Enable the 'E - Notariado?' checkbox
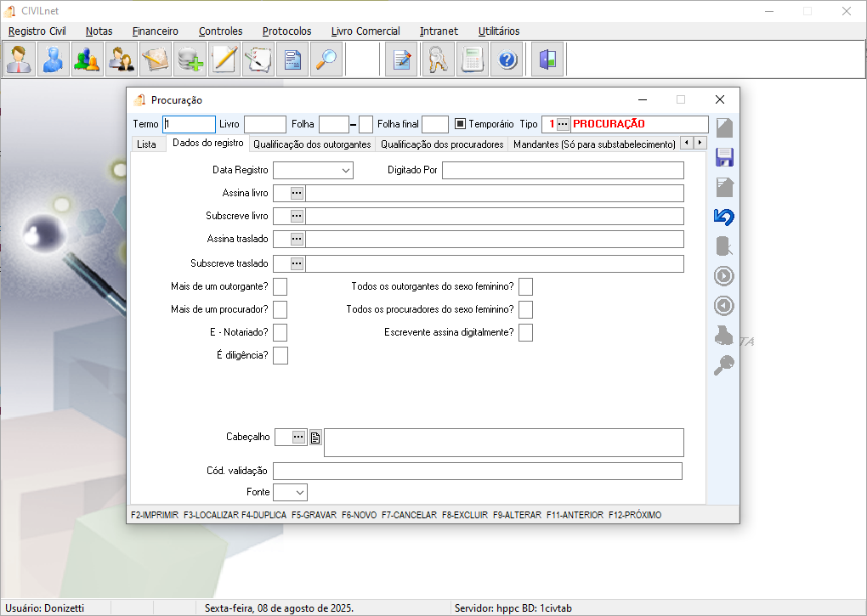Screen dimensions: 867x616 tap(280, 332)
